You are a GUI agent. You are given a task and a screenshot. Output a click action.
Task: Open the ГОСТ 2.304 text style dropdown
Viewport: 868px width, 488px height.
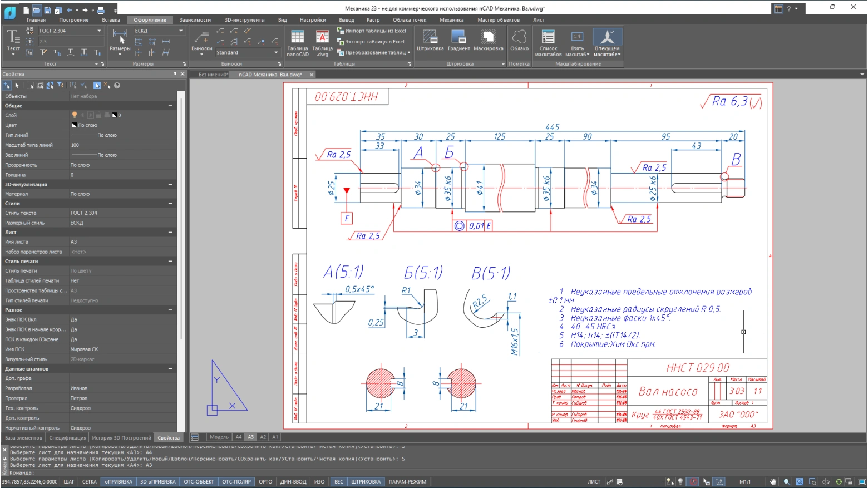(x=99, y=31)
